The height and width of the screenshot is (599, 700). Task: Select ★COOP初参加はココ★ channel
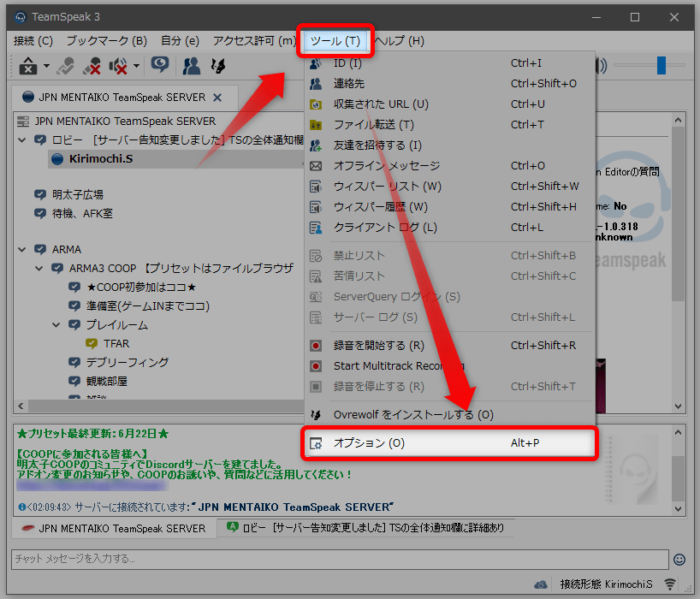coord(141,287)
